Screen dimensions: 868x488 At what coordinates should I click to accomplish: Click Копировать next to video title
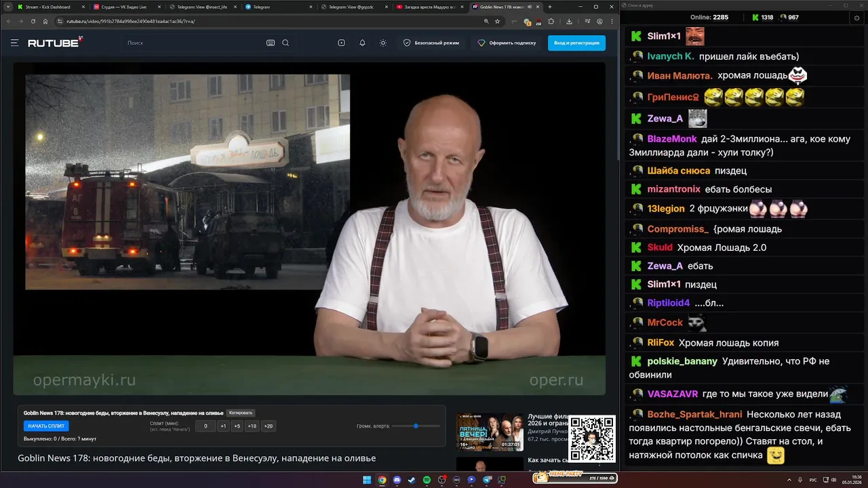tap(241, 413)
